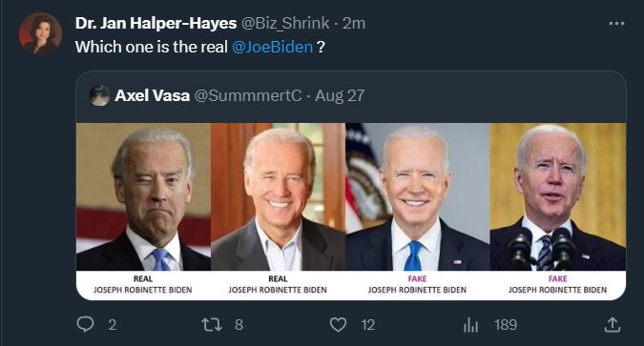Open Dr. Jan Halper-Hayes profile avatar
Screen dimensions: 644x346
pyautogui.click(x=40, y=33)
